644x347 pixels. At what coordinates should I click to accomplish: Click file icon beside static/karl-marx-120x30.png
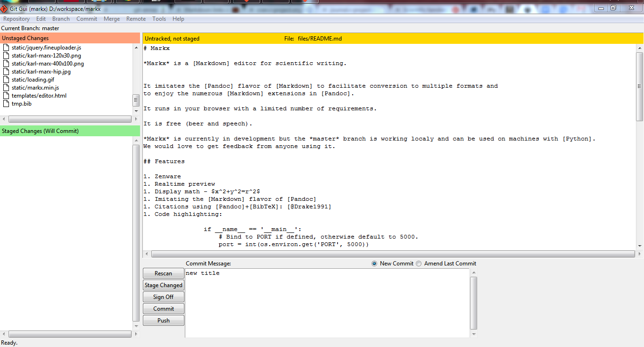tap(6, 56)
